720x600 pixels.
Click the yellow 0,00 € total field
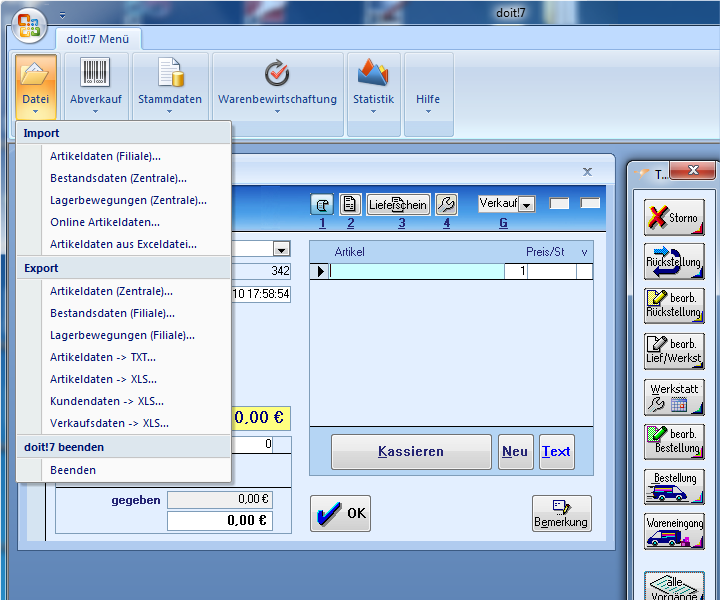pyautogui.click(x=260, y=418)
